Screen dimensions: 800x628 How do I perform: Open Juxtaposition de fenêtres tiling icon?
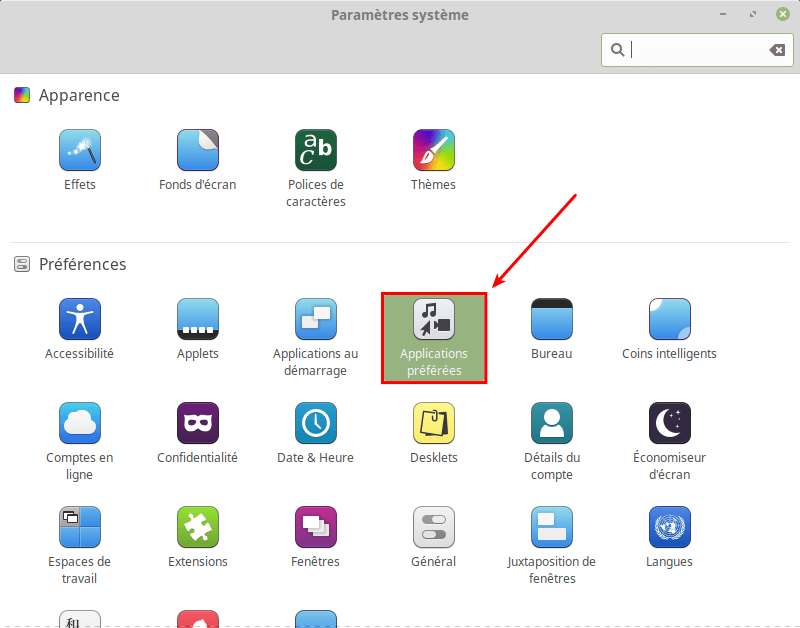click(x=552, y=527)
